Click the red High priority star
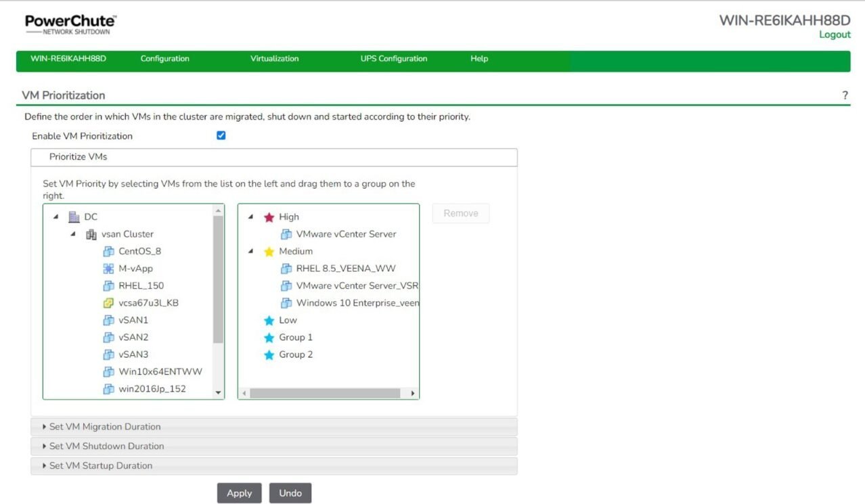The width and height of the screenshot is (865, 504). click(x=269, y=217)
